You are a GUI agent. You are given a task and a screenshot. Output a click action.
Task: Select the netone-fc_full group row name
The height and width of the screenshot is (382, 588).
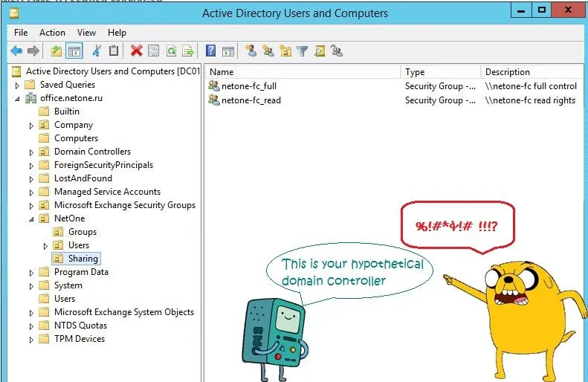[249, 86]
